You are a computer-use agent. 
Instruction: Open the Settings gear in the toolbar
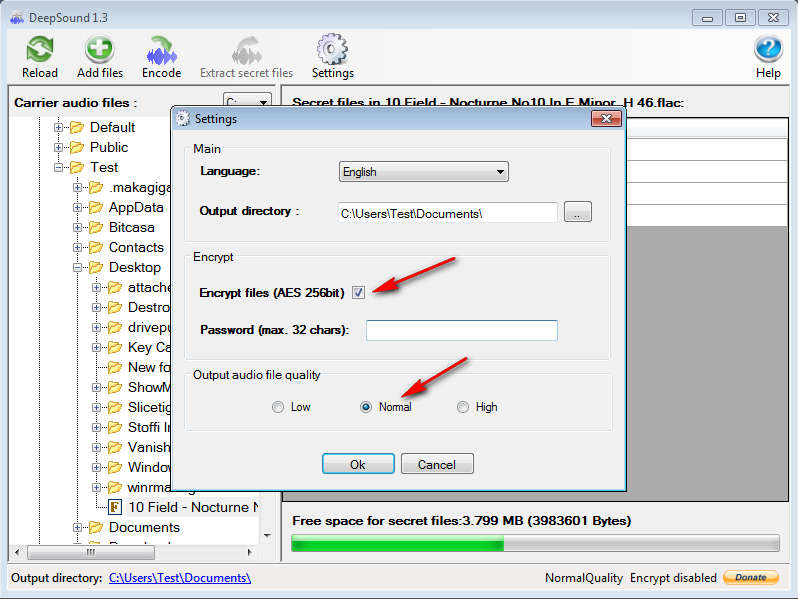[x=332, y=49]
